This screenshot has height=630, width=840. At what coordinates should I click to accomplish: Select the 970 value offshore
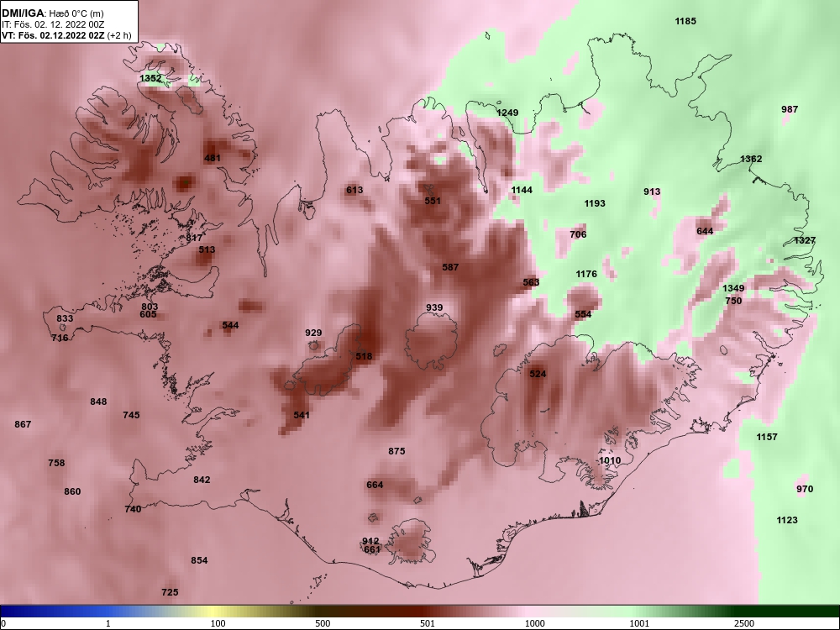(805, 489)
